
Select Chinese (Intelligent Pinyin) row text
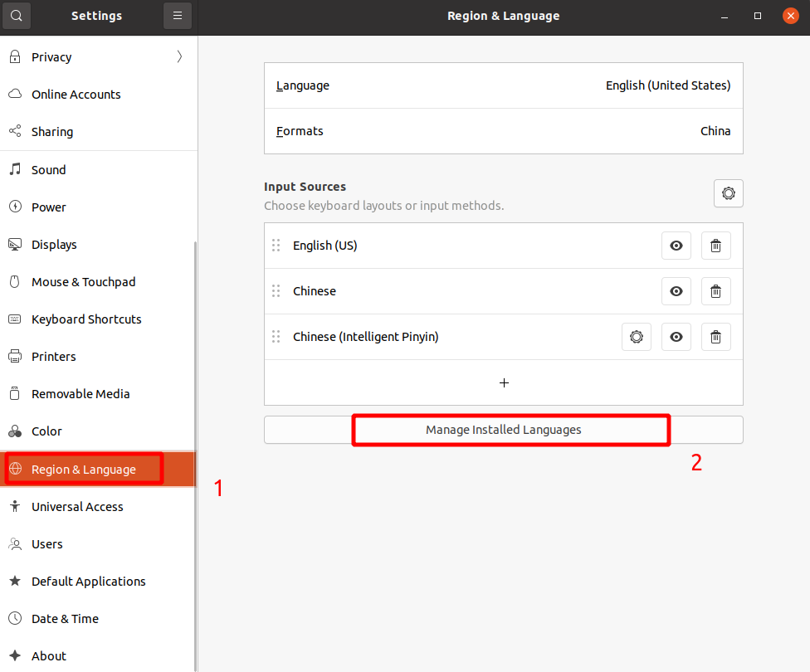pos(366,337)
